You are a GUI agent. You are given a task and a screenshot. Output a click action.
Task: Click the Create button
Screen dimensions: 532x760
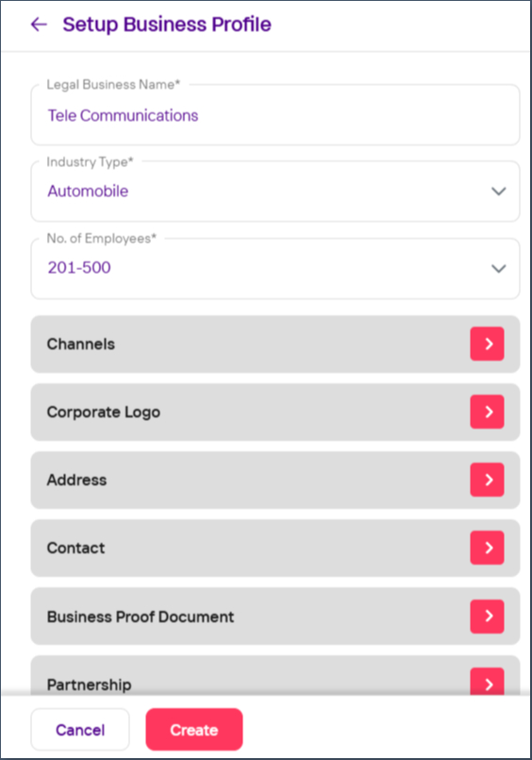(x=194, y=730)
